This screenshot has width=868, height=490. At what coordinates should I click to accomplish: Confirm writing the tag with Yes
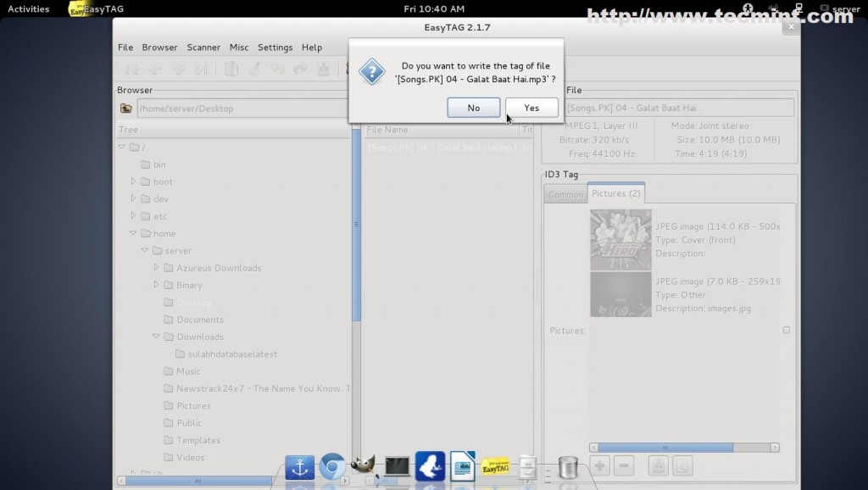pyautogui.click(x=531, y=107)
